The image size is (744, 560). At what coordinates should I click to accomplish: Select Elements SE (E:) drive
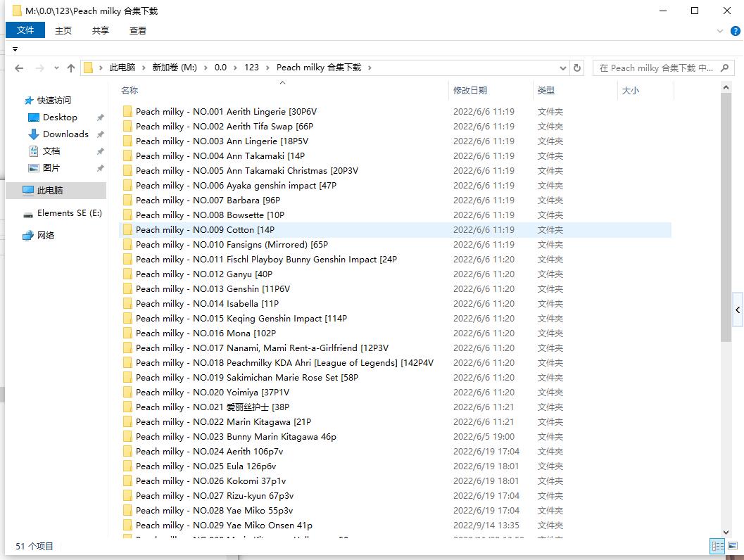point(69,213)
